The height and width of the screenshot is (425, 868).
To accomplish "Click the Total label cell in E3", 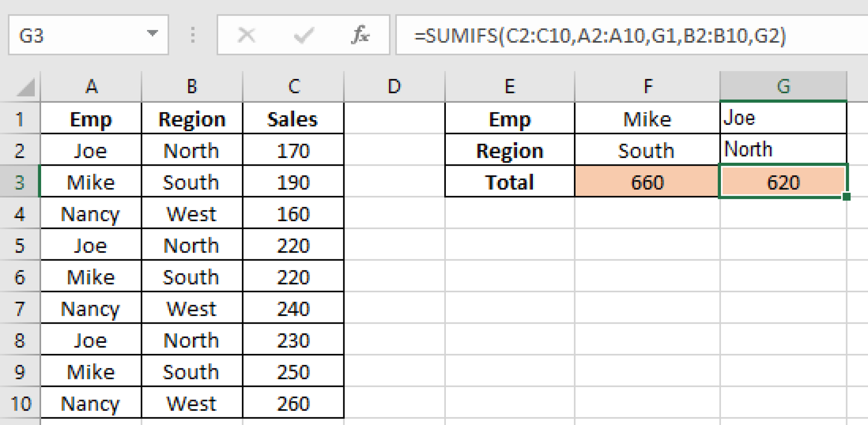I will pos(509,182).
